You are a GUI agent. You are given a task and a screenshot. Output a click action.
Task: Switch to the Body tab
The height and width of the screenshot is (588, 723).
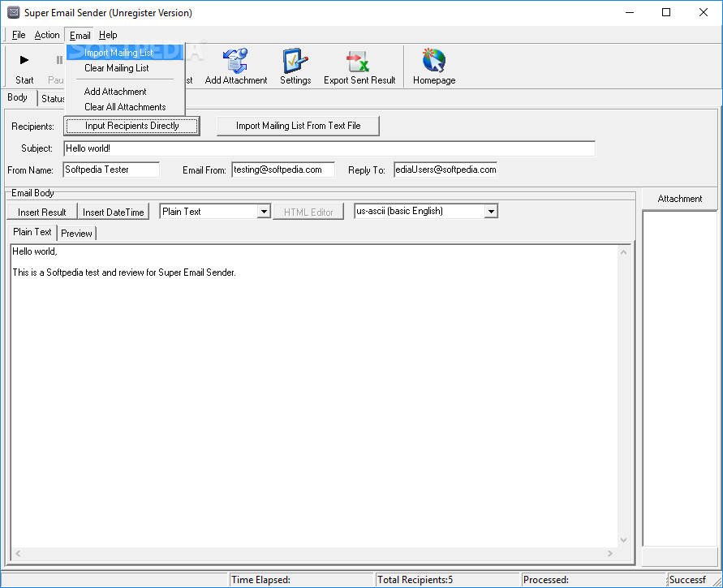(x=18, y=97)
